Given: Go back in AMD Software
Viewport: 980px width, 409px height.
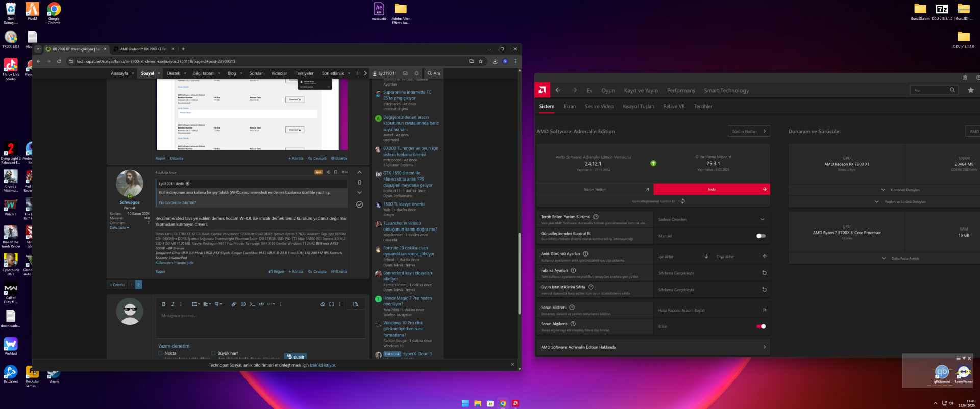Looking at the screenshot, I should (x=558, y=90).
